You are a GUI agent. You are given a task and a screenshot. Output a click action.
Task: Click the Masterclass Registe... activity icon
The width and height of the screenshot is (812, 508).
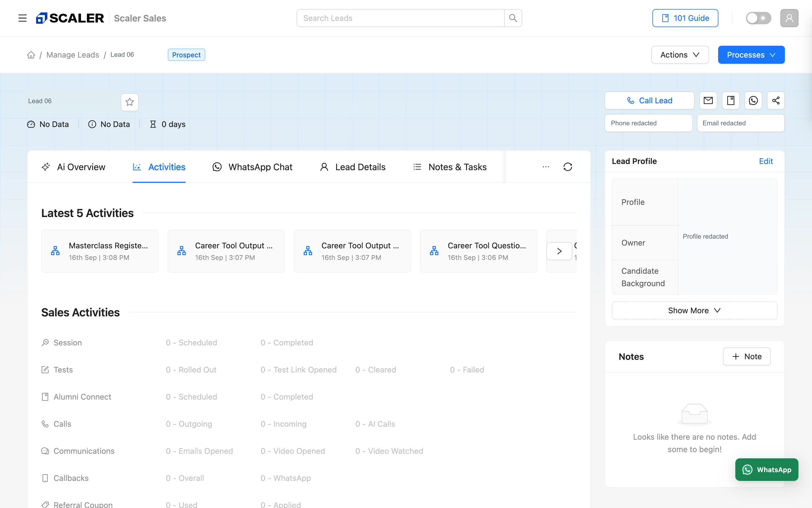55,251
